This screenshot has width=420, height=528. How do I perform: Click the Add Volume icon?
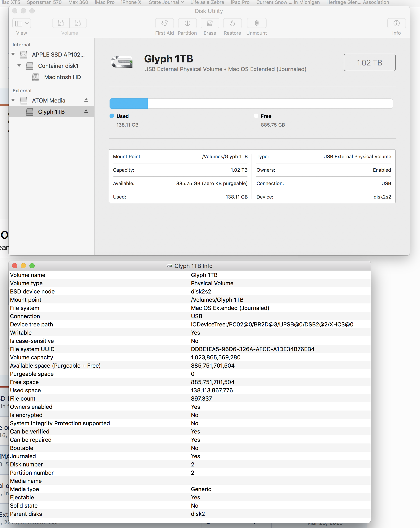pyautogui.click(x=61, y=23)
